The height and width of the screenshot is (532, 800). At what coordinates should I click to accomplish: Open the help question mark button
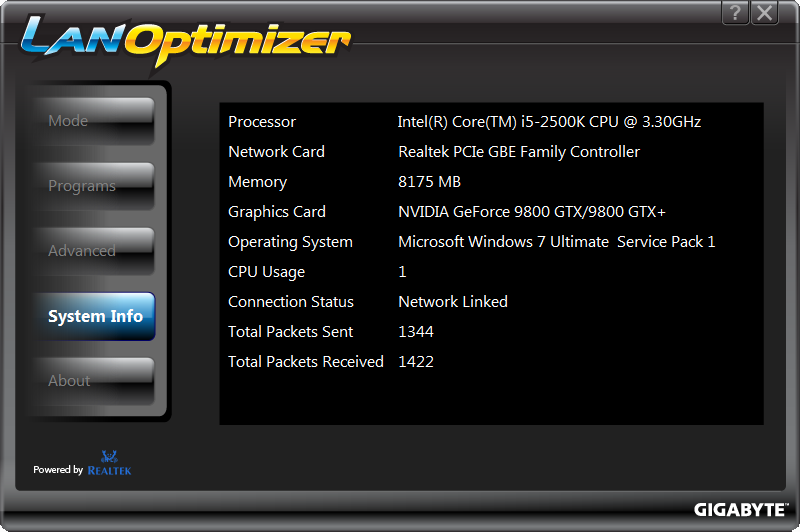point(735,12)
